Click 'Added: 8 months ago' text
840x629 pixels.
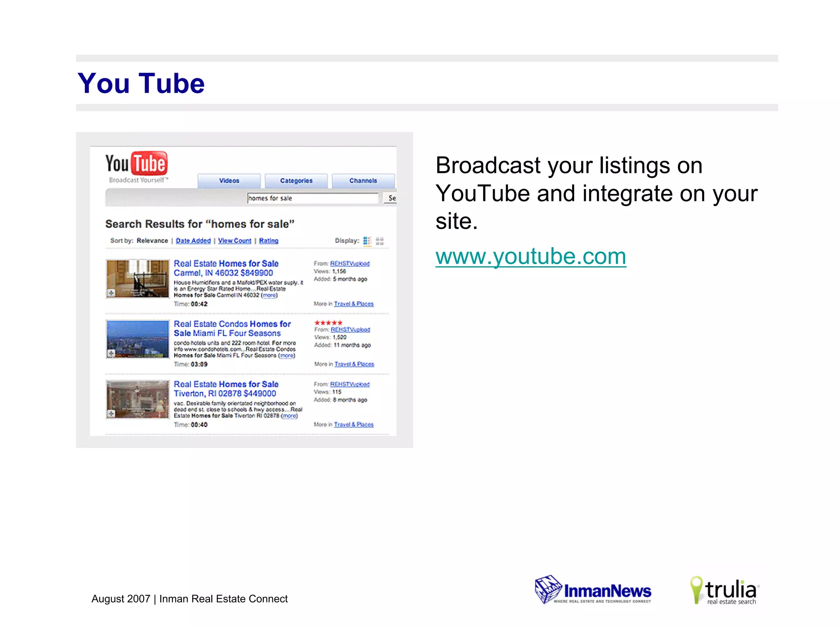point(340,400)
